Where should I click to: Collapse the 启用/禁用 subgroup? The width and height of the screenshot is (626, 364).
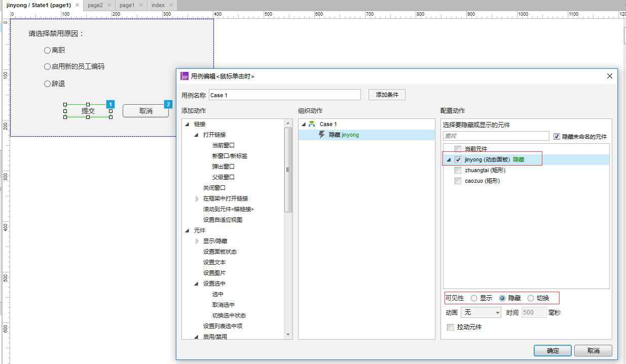pyautogui.click(x=196, y=337)
